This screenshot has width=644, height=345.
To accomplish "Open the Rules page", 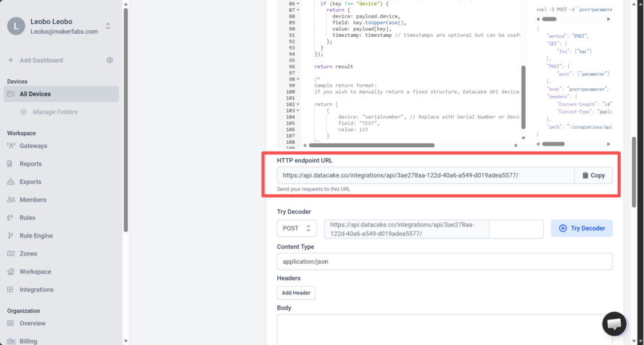I will tap(27, 218).
